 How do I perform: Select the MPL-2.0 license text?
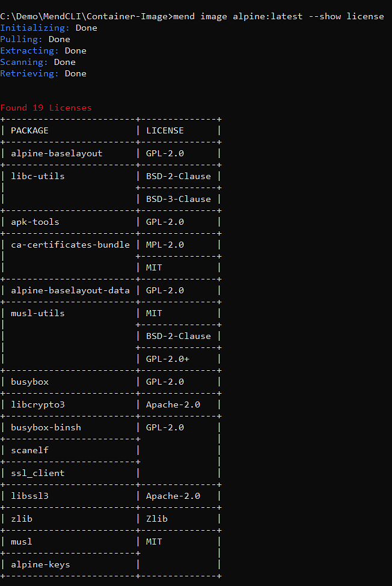(x=165, y=245)
